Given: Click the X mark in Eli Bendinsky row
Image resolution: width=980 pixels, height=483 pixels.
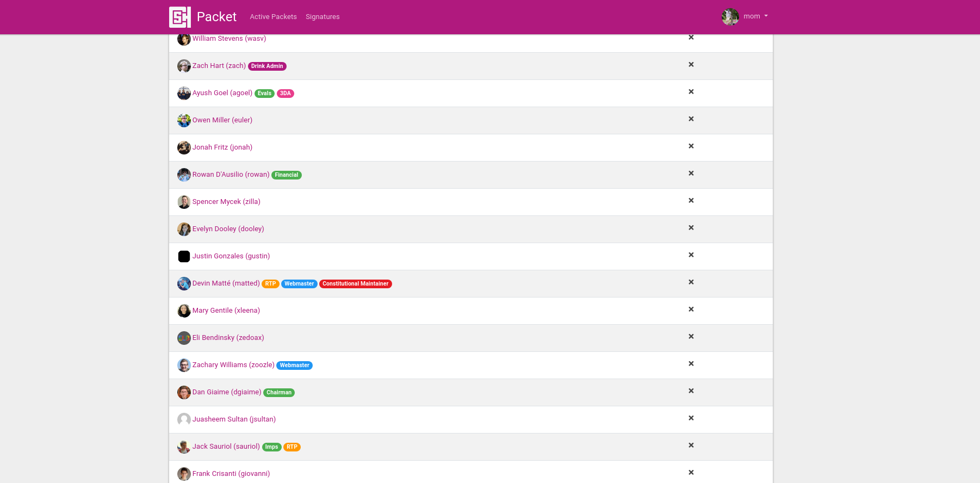Looking at the screenshot, I should [691, 337].
